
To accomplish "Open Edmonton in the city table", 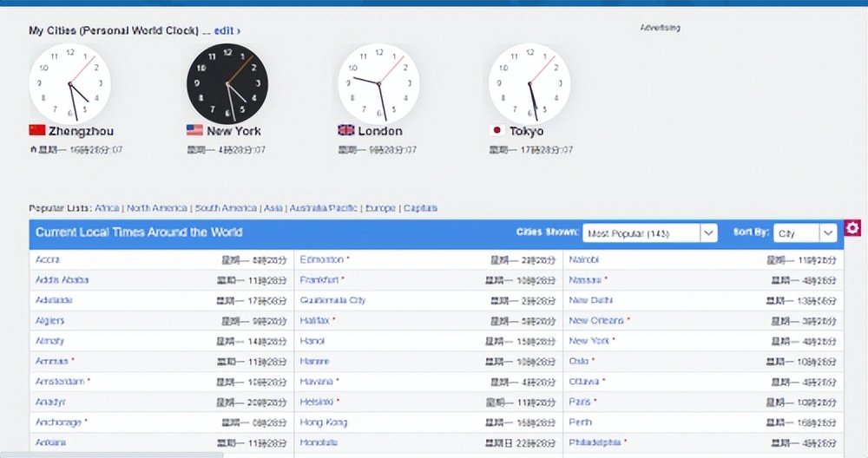I will [322, 259].
